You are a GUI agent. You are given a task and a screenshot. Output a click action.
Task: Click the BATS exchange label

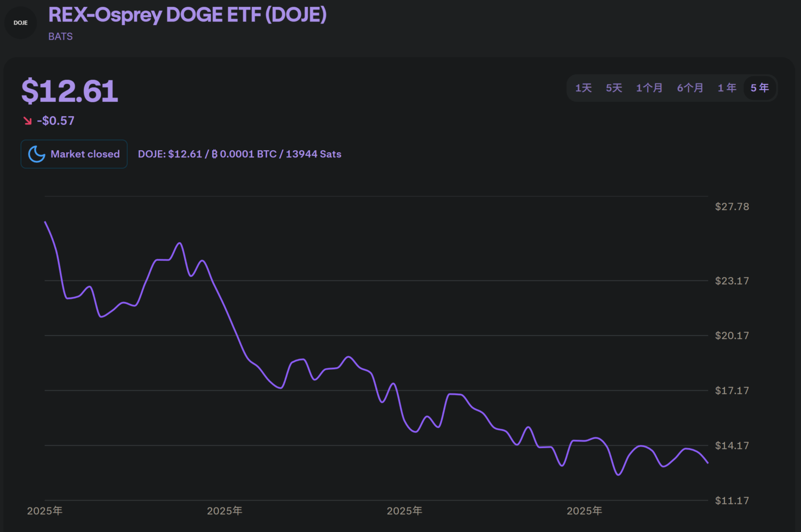[x=60, y=36]
